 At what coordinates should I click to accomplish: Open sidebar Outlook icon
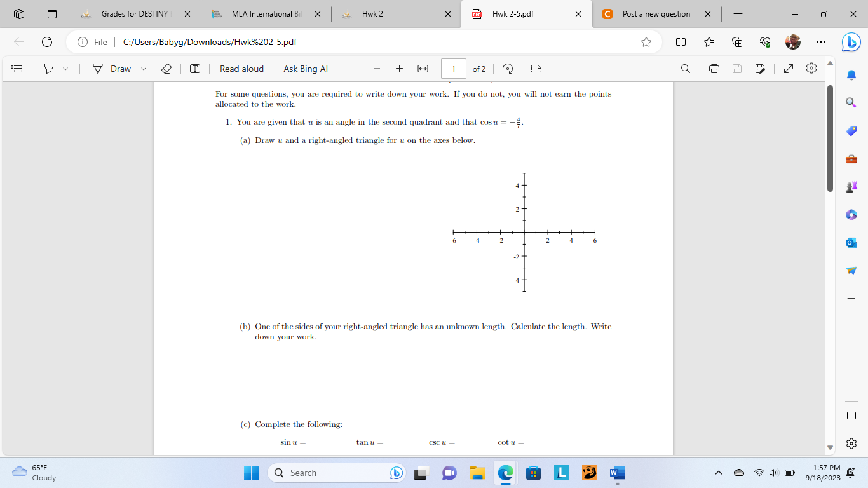pyautogui.click(x=851, y=243)
